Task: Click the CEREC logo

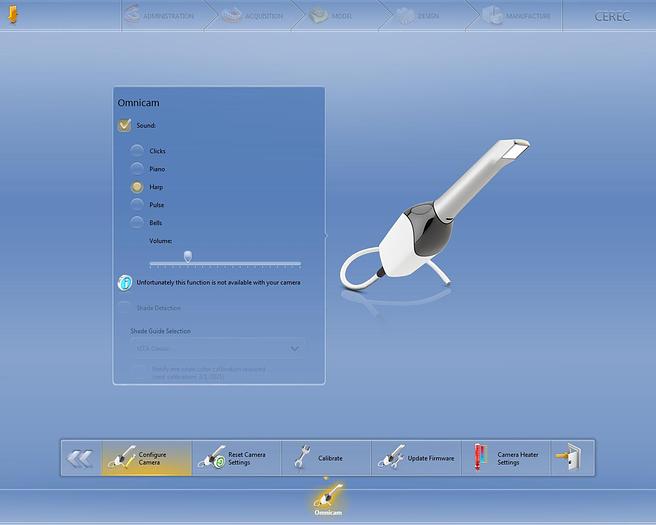Action: coord(612,16)
